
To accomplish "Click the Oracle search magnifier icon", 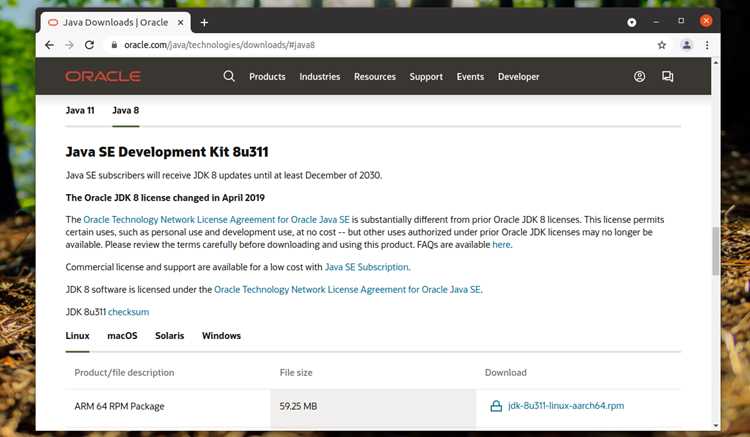I will (229, 76).
